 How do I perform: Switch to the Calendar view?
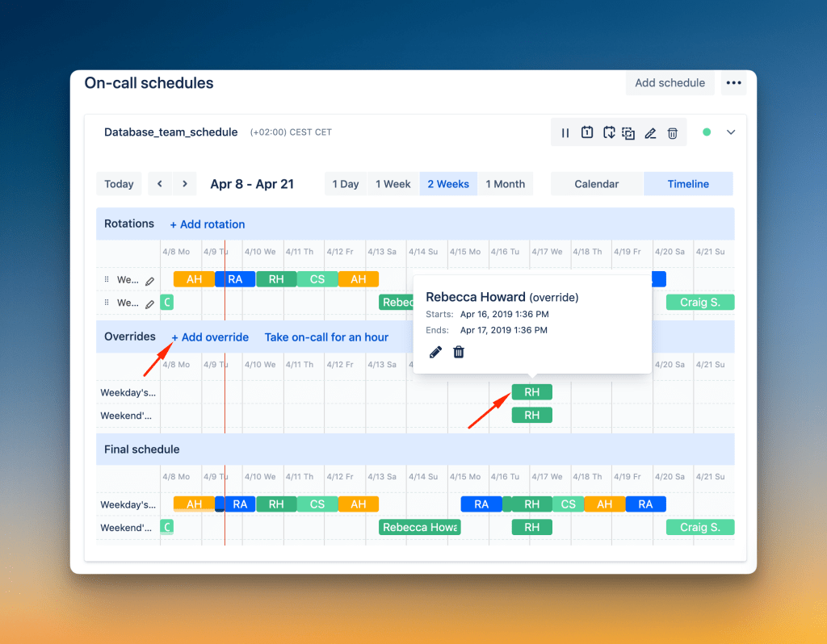point(597,183)
